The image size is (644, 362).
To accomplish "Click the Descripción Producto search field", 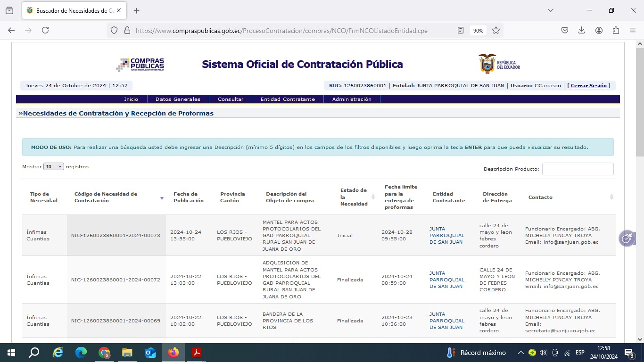I will tap(578, 169).
